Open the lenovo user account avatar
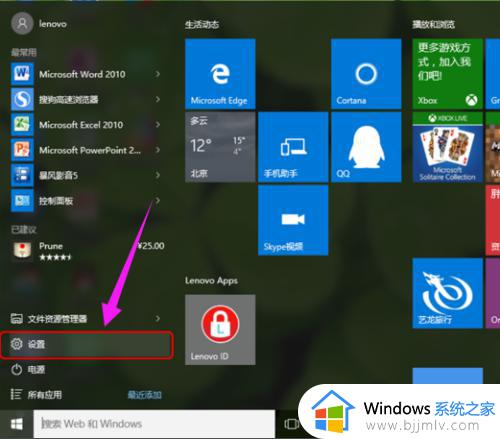Screen dimensions: 500x439 pyautogui.click(x=22, y=23)
